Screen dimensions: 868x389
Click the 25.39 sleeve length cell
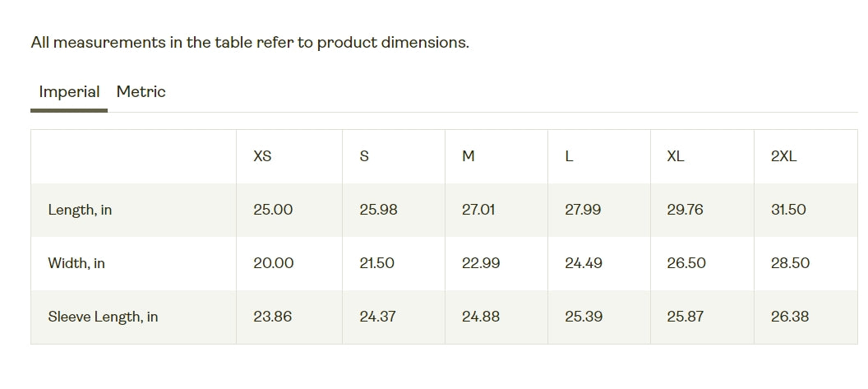point(584,317)
